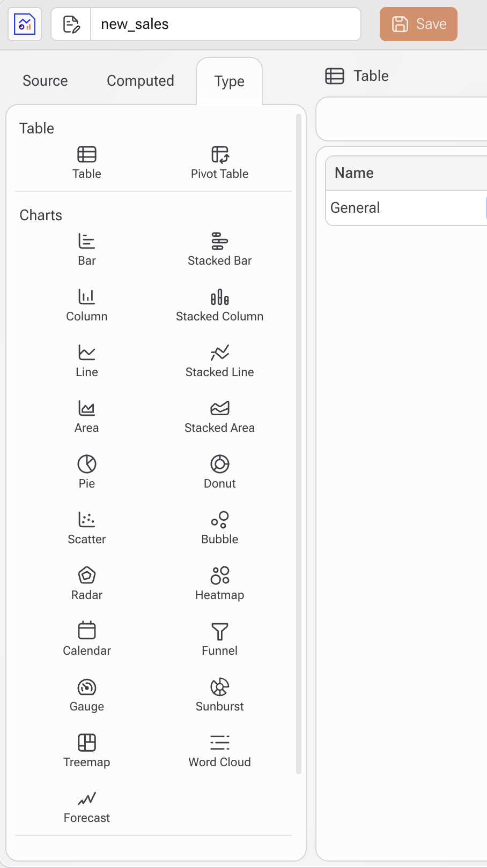Select the Stacked Line chart icon
The width and height of the screenshot is (487, 868).
click(x=219, y=353)
